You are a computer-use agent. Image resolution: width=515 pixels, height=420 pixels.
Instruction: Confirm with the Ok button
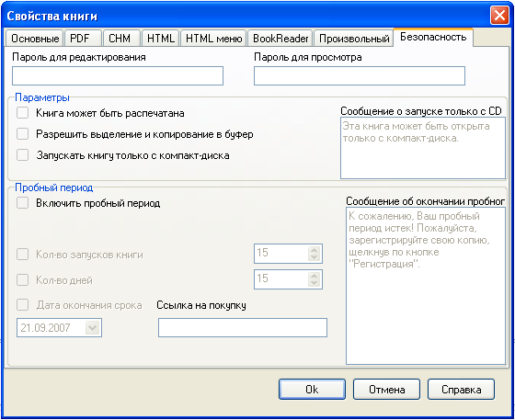pos(312,390)
